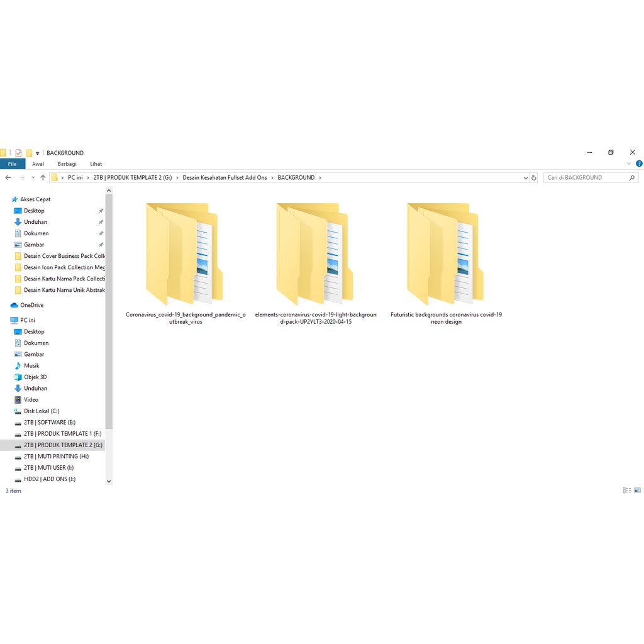Open the File menu
The height and width of the screenshot is (644, 644).
pyautogui.click(x=12, y=164)
